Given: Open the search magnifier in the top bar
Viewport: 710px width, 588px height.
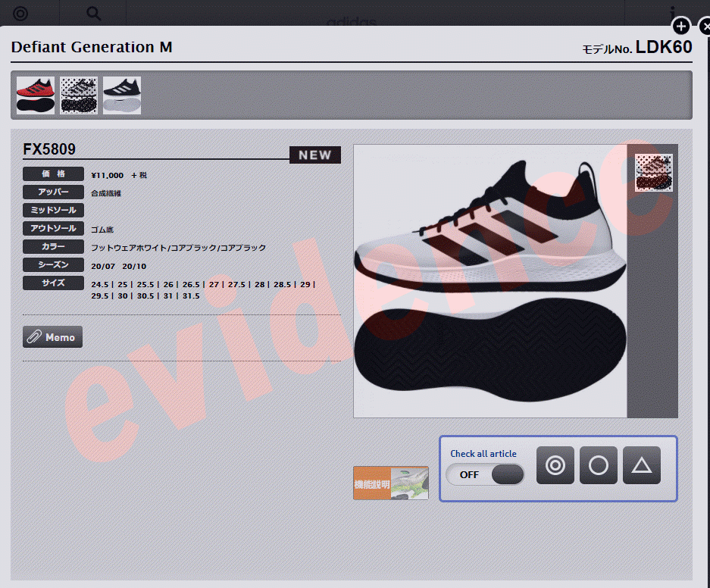Looking at the screenshot, I should (x=93, y=14).
